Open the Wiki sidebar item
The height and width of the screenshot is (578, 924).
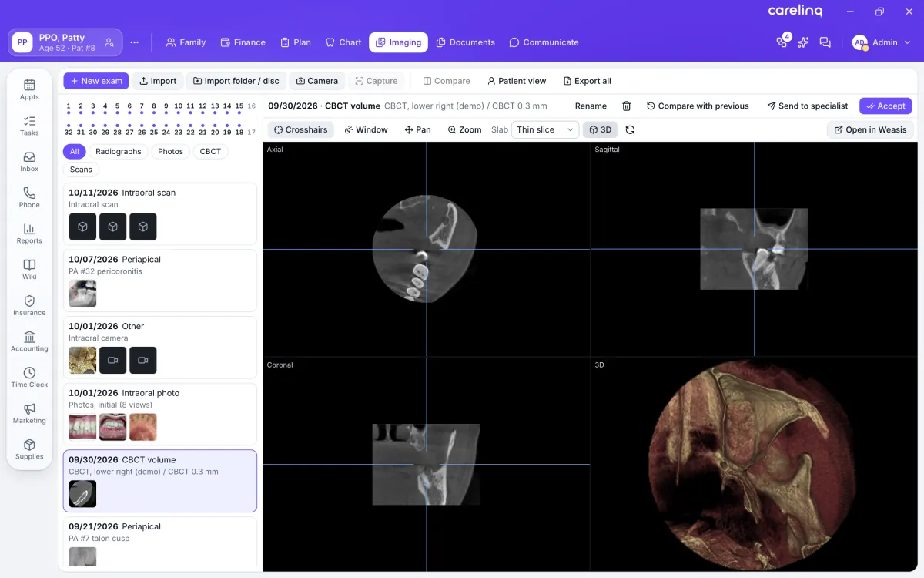pos(29,270)
